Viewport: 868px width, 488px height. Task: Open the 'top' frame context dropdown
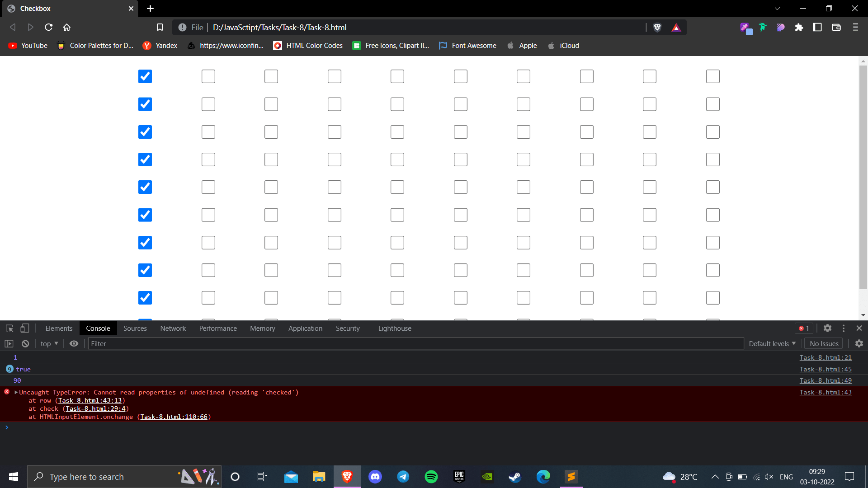tap(48, 343)
